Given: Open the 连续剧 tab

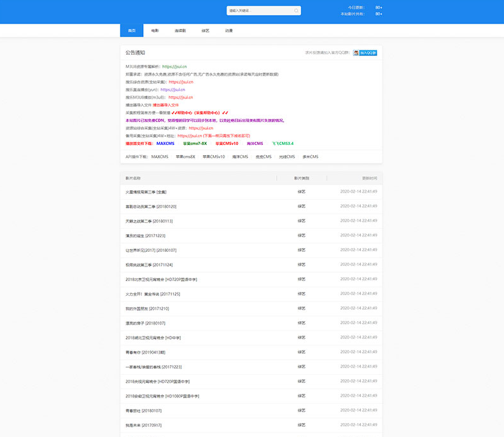Looking at the screenshot, I should (x=180, y=31).
